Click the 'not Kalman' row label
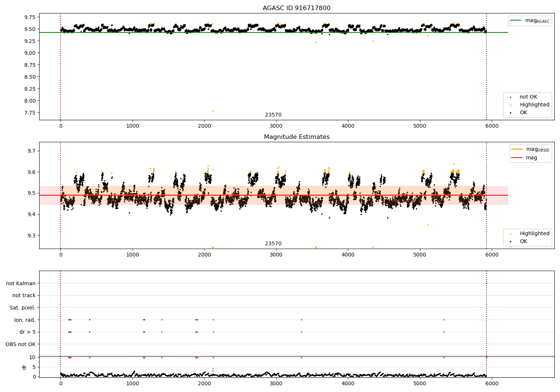The width and height of the screenshot is (560, 392). [x=21, y=284]
